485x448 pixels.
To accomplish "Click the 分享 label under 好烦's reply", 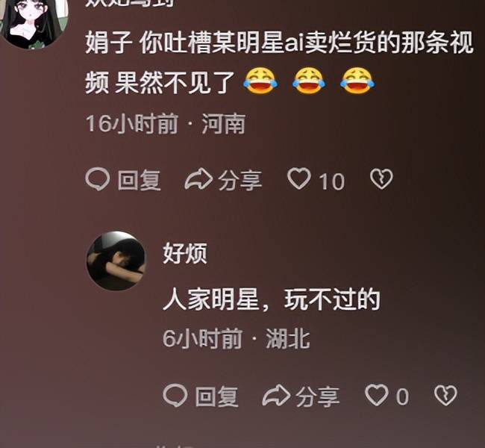I will (318, 397).
